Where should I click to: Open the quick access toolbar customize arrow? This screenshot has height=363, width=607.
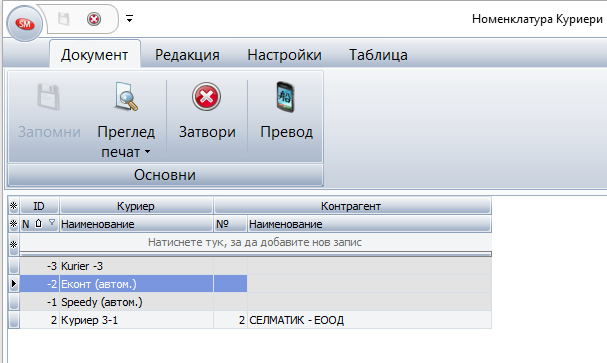tap(129, 18)
